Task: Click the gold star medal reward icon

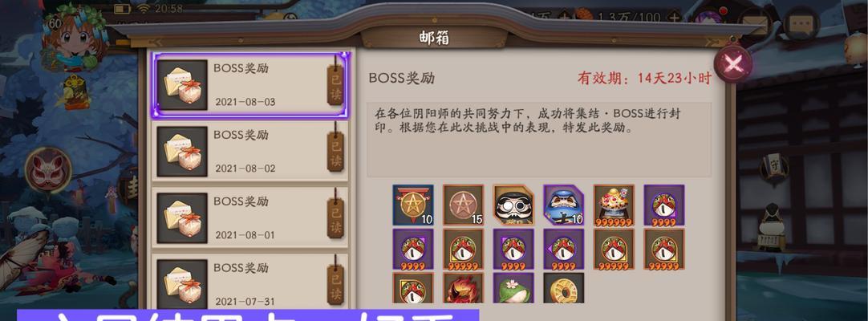Action: (x=413, y=205)
